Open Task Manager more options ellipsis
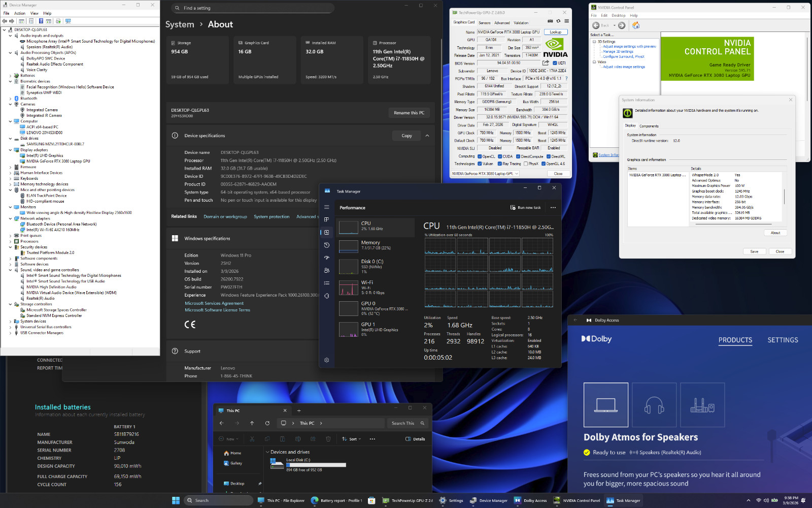This screenshot has height=508, width=812. [x=553, y=207]
